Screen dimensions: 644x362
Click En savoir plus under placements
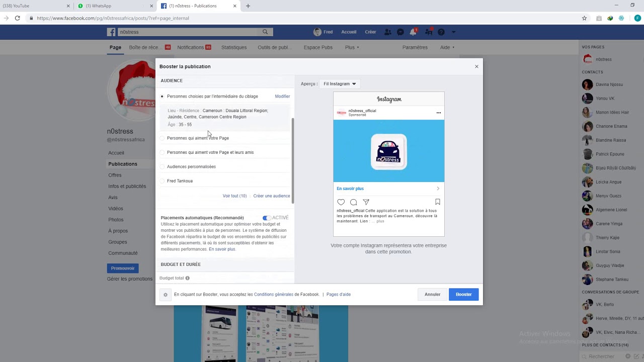[x=222, y=249]
